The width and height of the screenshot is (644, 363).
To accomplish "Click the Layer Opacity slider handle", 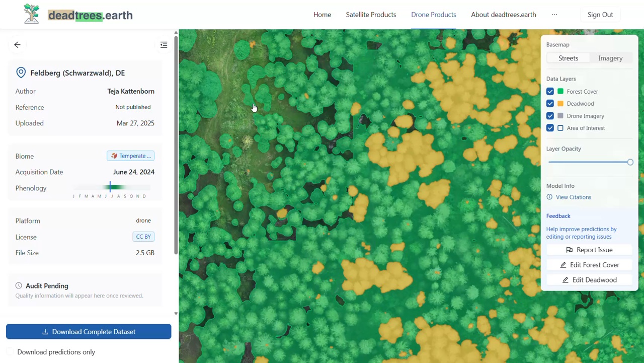I will click(630, 162).
